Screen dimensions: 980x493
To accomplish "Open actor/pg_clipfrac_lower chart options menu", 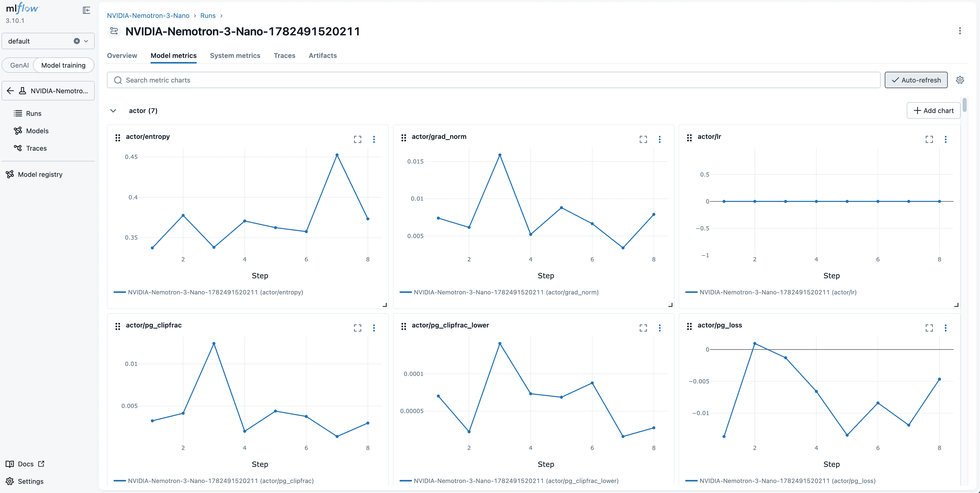I will pyautogui.click(x=660, y=328).
